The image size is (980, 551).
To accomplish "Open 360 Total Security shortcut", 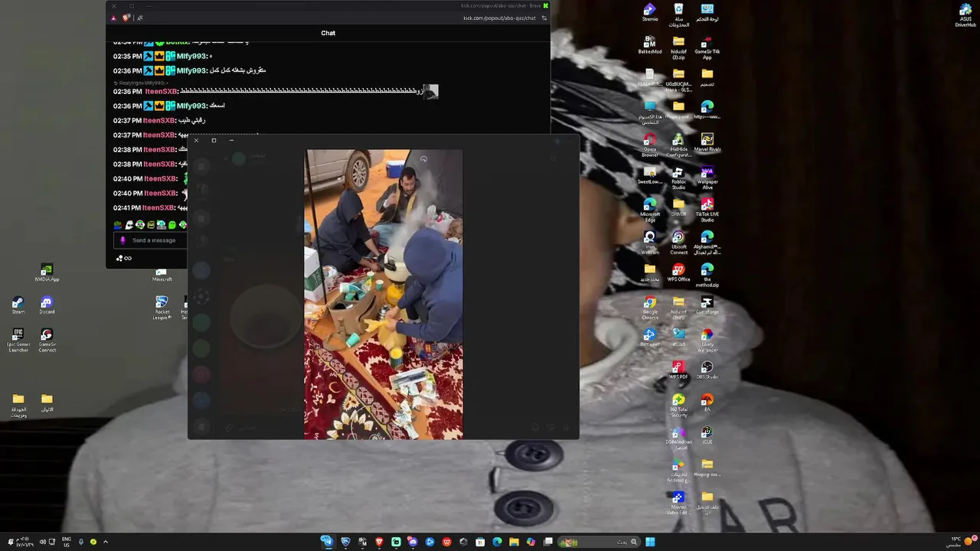I will pos(678,406).
